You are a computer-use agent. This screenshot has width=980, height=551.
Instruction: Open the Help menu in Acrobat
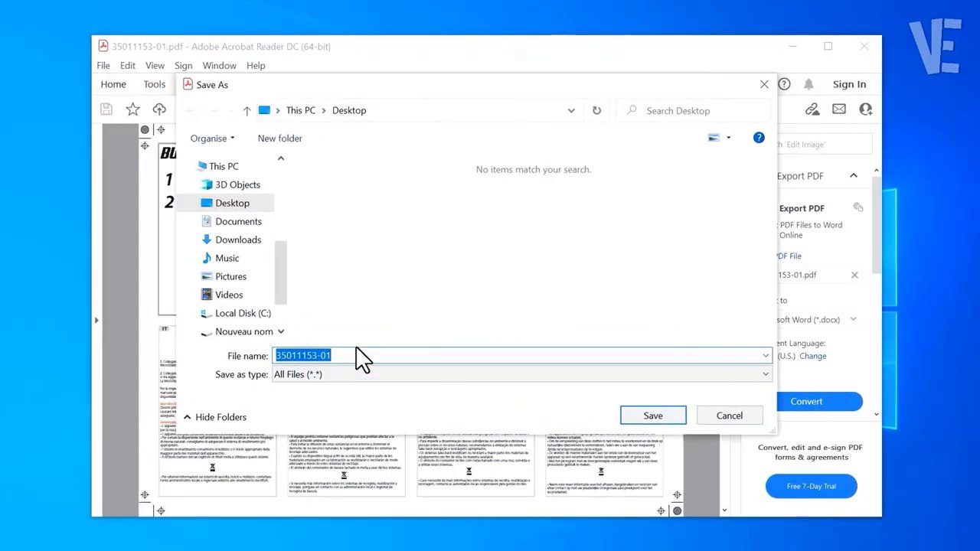click(256, 66)
